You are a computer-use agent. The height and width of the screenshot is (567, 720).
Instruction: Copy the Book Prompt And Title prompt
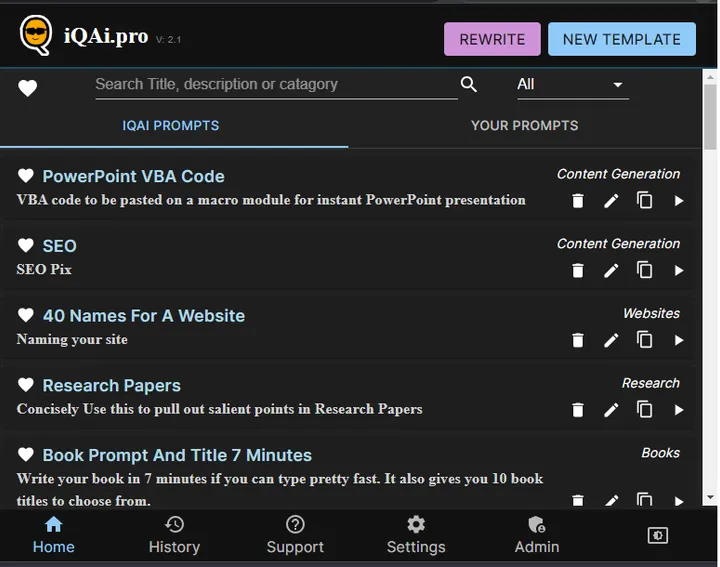pyautogui.click(x=645, y=500)
